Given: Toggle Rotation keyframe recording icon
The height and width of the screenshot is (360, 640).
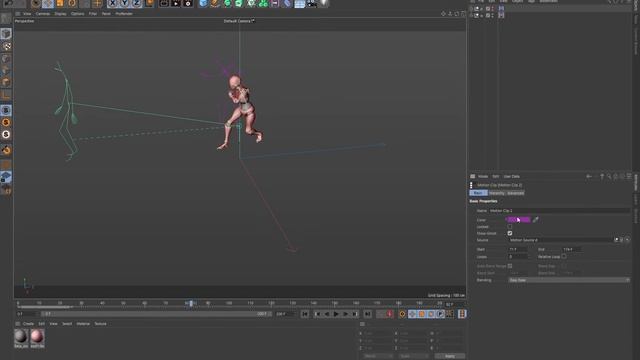Looking at the screenshot, I should click(x=431, y=314).
